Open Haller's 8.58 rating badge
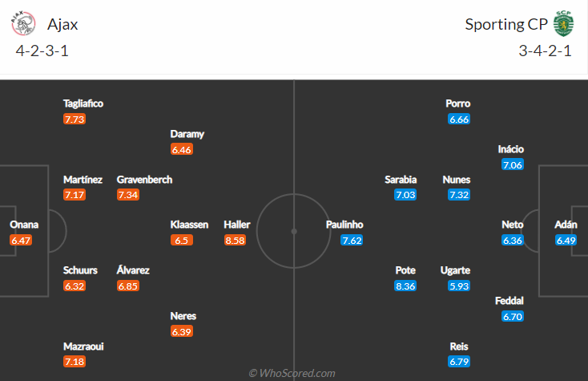Image resolution: width=588 pixels, height=381 pixels. [x=236, y=241]
